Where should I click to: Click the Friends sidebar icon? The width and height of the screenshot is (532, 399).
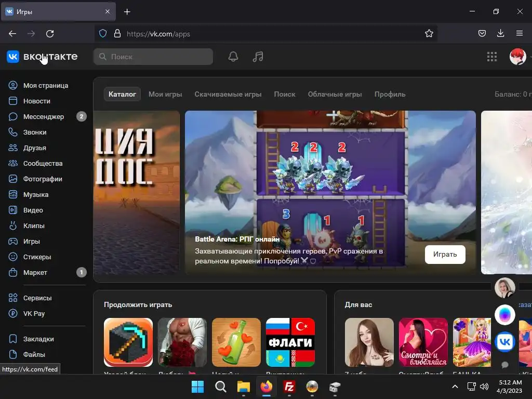pos(13,148)
